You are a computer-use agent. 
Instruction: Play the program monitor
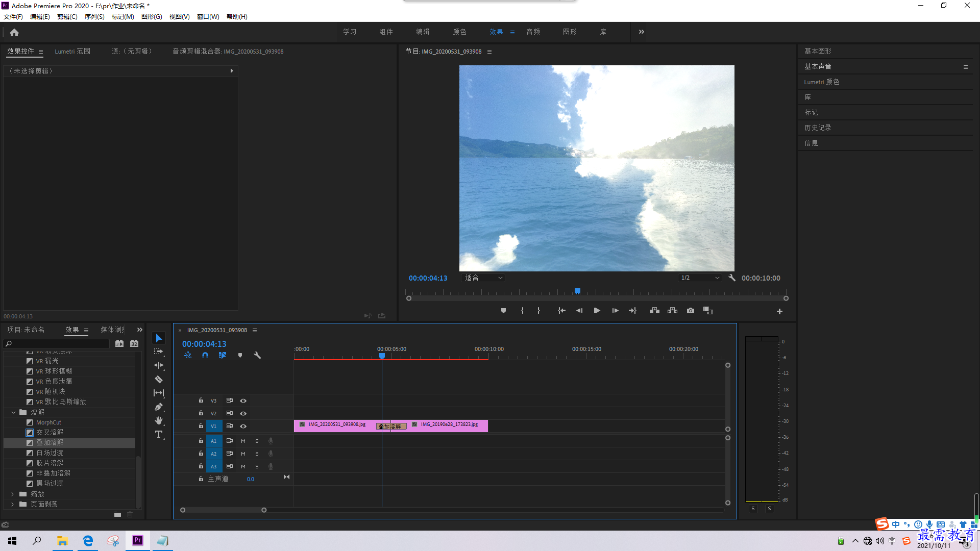[x=597, y=311]
